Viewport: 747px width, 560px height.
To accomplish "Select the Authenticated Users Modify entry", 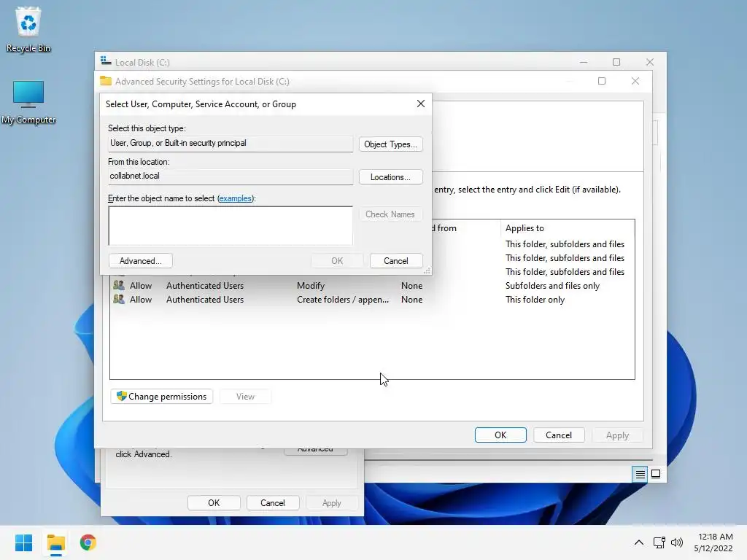I will 372,286.
